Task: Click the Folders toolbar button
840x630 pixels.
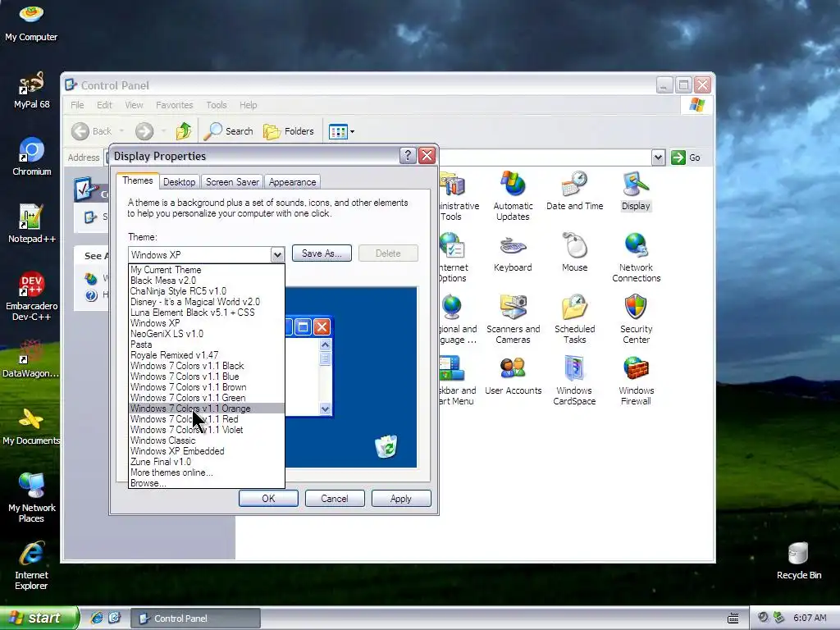Action: click(x=289, y=131)
